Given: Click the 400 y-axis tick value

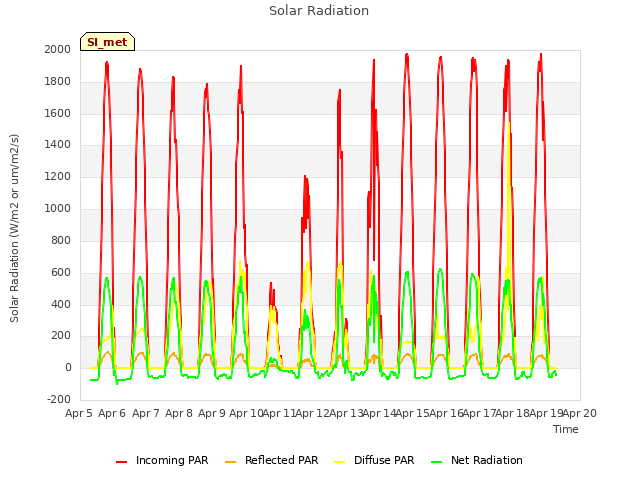Looking at the screenshot, I should 61,304.
